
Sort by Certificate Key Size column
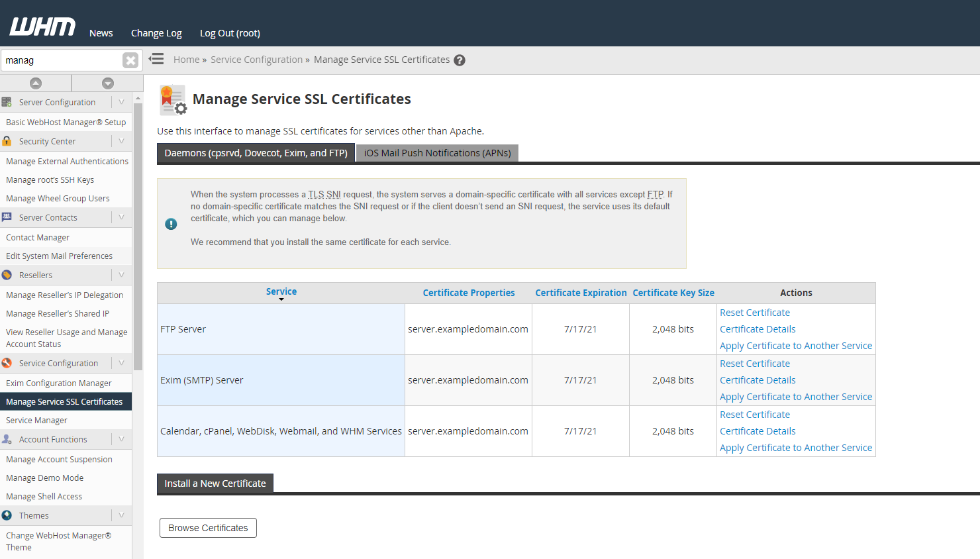click(673, 293)
